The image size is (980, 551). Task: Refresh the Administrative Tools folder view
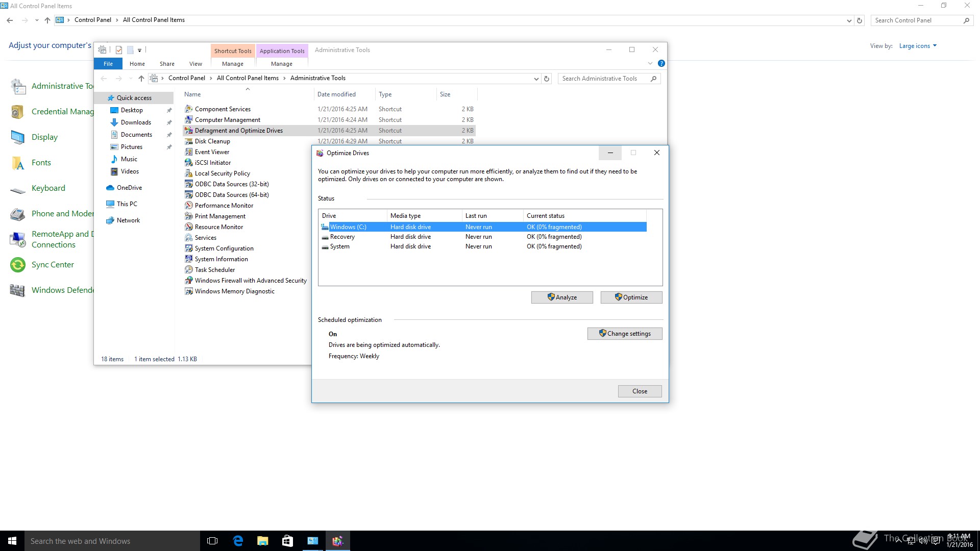coord(547,79)
